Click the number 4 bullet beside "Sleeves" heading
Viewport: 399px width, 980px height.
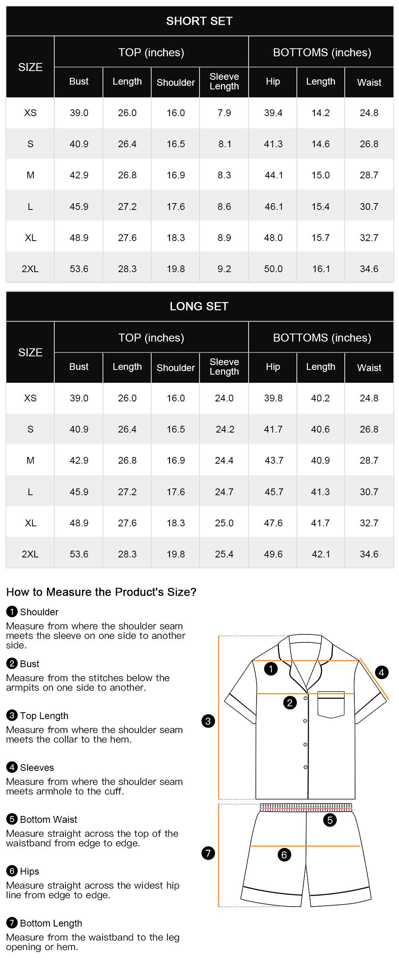[12, 767]
